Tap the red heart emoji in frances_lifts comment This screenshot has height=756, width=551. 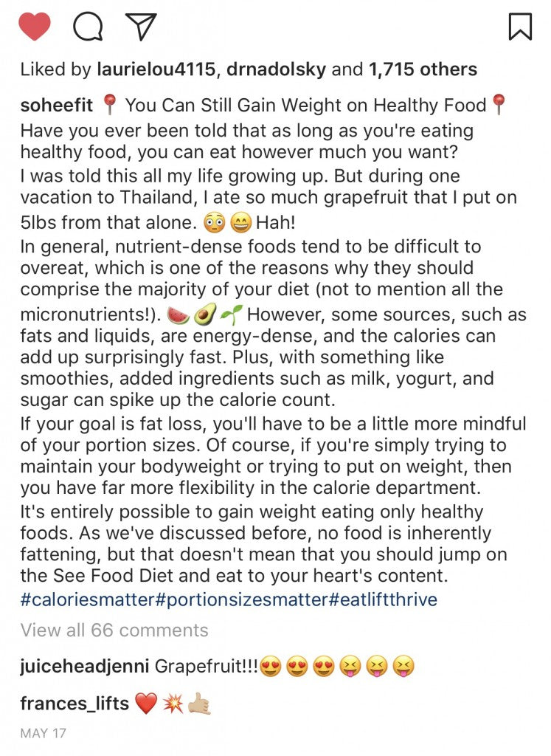pyautogui.click(x=147, y=704)
